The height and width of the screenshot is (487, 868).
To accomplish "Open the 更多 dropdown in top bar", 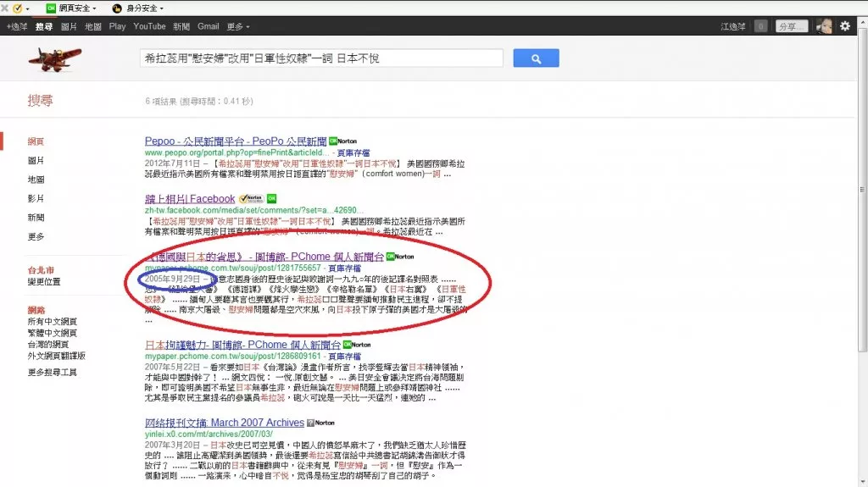I will click(x=238, y=26).
